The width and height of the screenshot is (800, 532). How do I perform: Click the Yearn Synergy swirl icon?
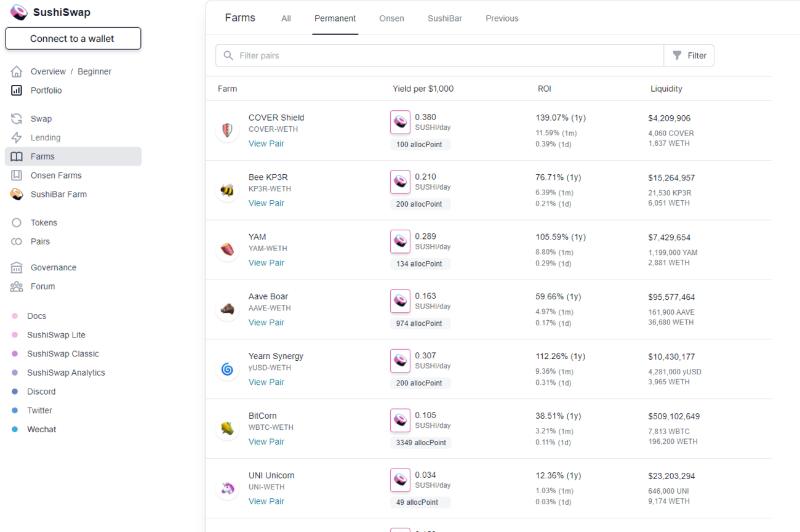pos(227,369)
